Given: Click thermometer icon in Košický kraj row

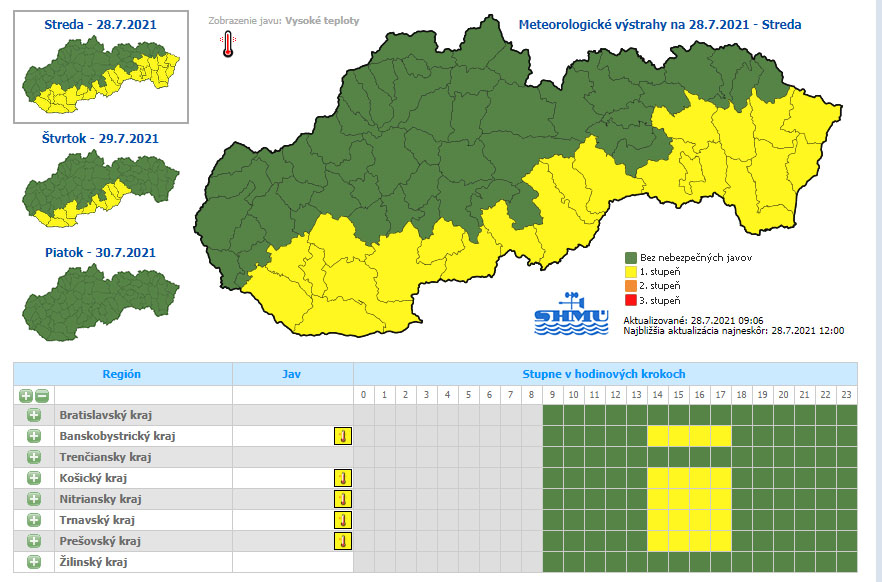Looking at the screenshot, I should 342,478.
